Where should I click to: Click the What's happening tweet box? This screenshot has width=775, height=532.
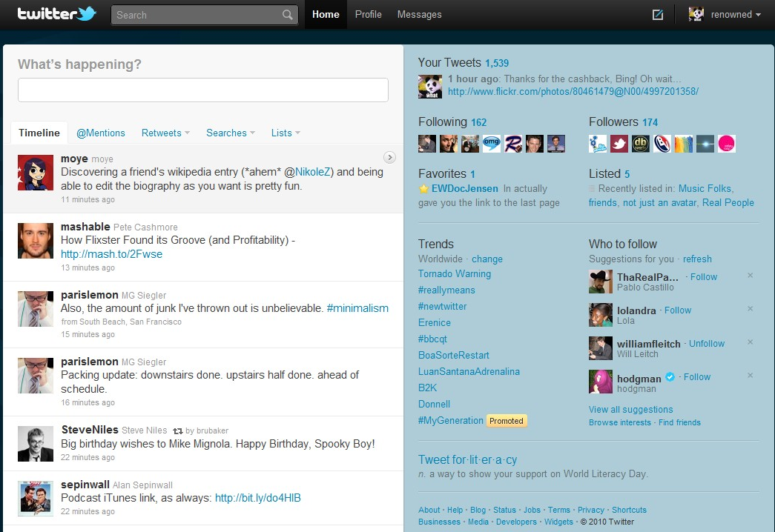[203, 90]
